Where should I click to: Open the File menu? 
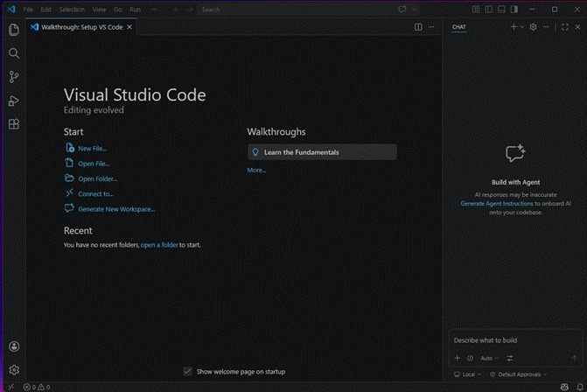tap(28, 10)
